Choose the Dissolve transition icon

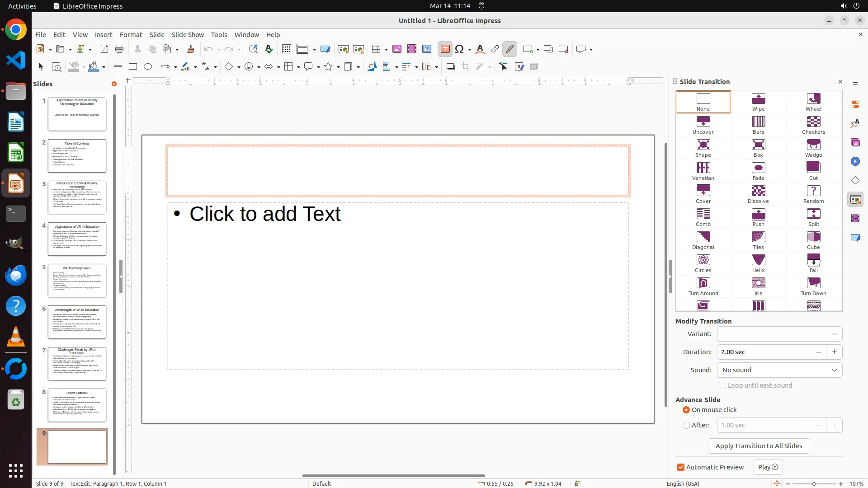[758, 194]
